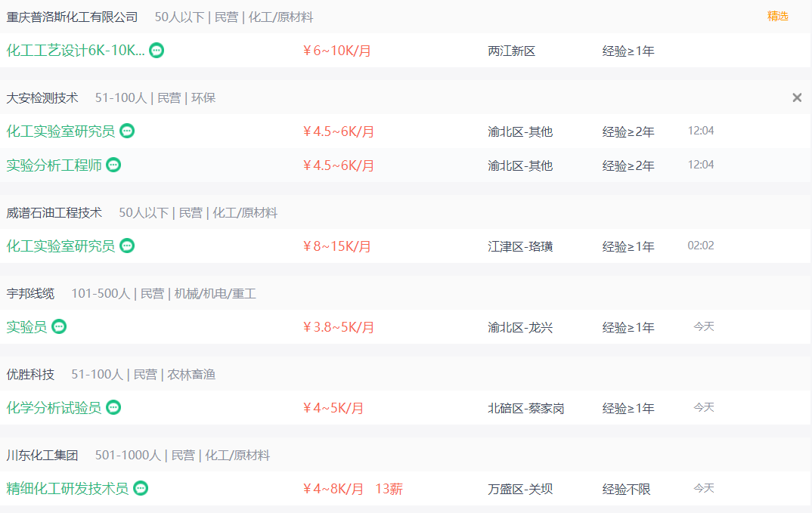
Task: Open 实验分析工程师 job listing
Action: point(54,165)
